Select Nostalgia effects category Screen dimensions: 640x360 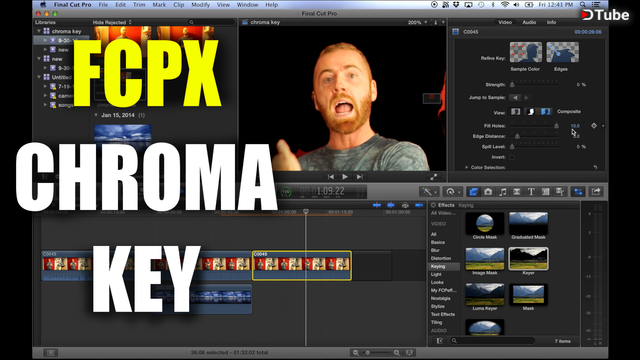(440, 298)
